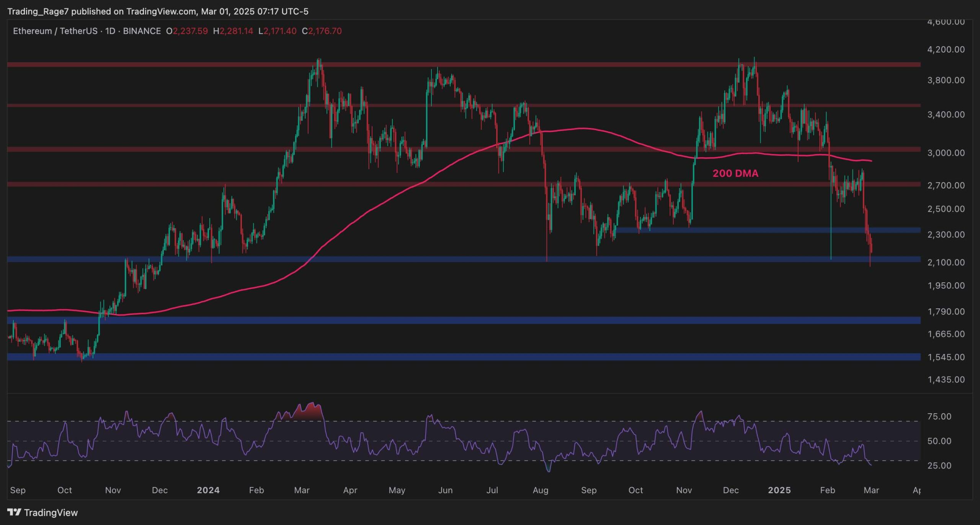
Task: Click the 2024 year marker on timeline
Action: [208, 490]
